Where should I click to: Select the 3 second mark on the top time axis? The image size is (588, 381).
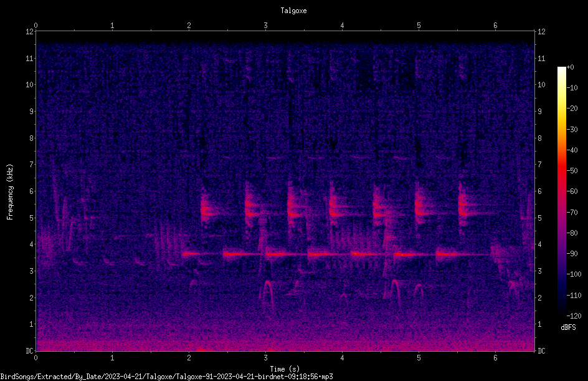265,26
